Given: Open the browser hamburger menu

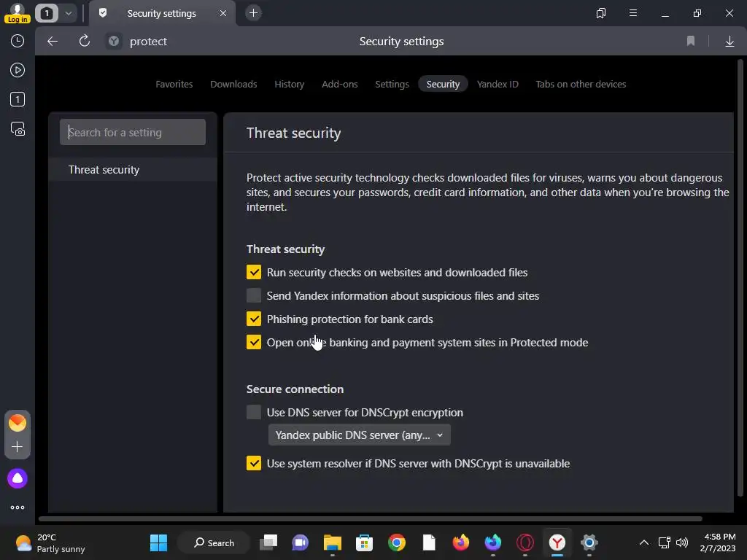Looking at the screenshot, I should pyautogui.click(x=633, y=13).
